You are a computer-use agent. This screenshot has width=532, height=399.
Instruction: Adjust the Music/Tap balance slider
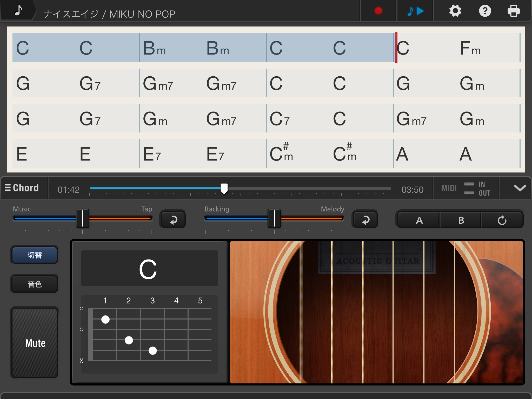83,218
